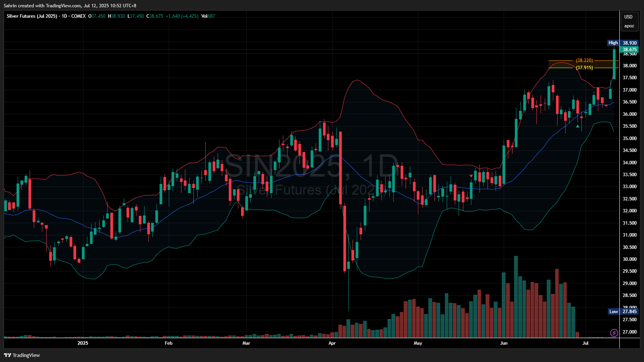Click the apoz unit label
The image size is (644, 362).
tap(629, 26)
